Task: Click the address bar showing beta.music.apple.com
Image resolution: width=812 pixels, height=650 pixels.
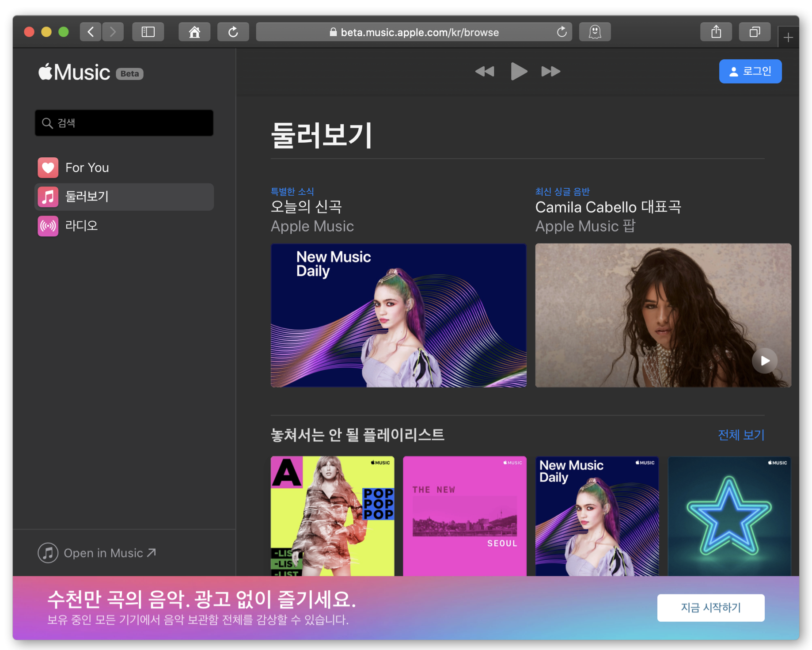Action: click(x=414, y=32)
